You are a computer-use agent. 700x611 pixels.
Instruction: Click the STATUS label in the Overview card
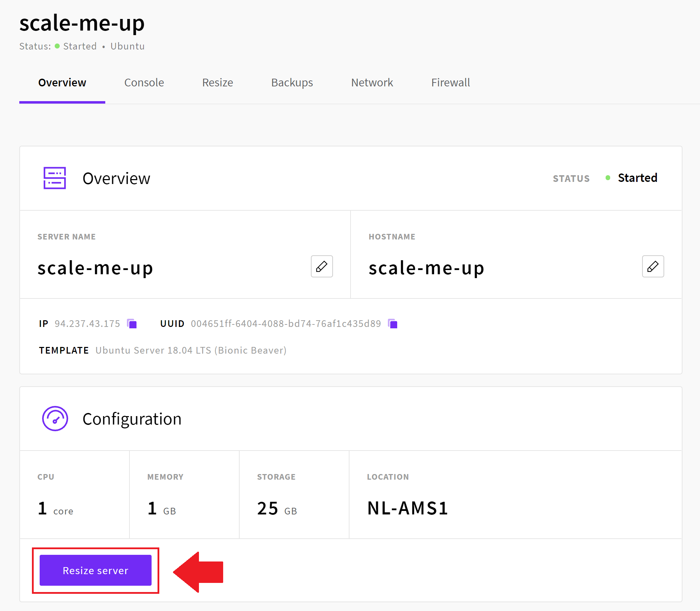click(x=571, y=178)
